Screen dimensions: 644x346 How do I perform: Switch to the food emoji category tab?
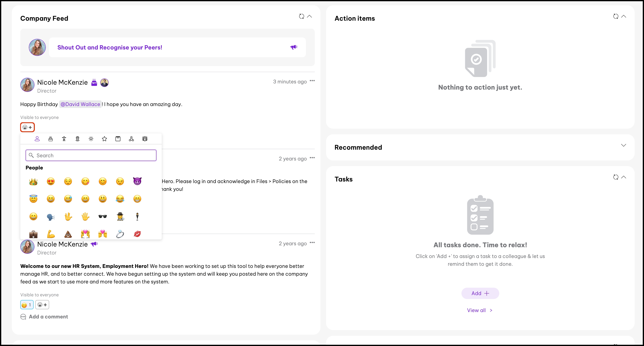(x=51, y=139)
